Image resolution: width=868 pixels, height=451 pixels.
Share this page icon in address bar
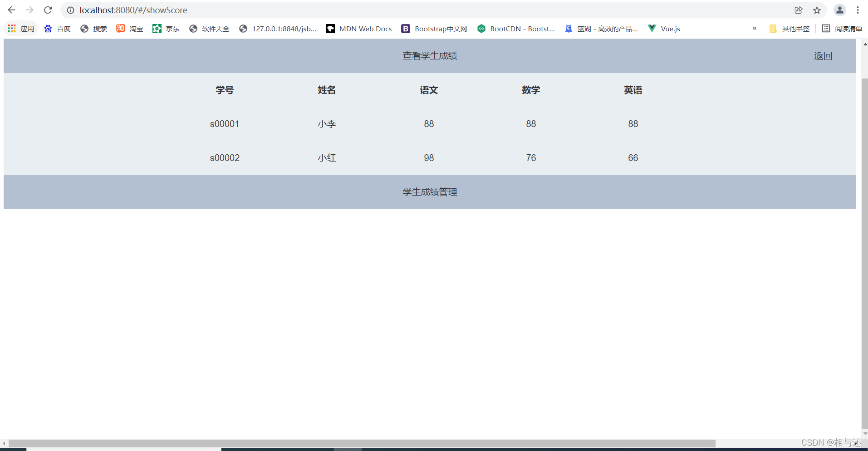pyautogui.click(x=799, y=10)
